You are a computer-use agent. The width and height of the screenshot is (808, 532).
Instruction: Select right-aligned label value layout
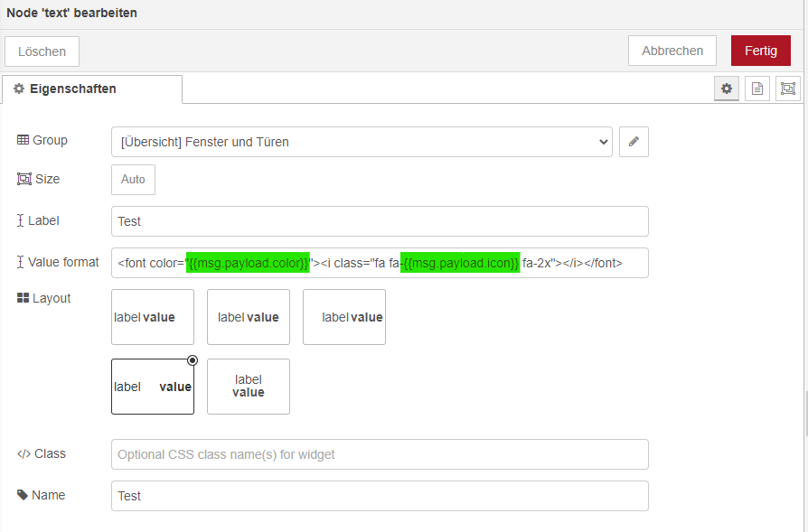[x=344, y=317]
